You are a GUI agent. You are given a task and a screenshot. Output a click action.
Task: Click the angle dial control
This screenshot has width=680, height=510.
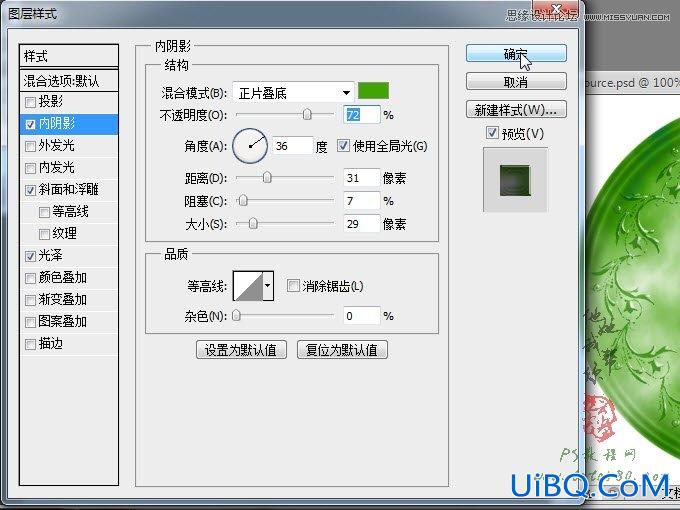[250, 146]
